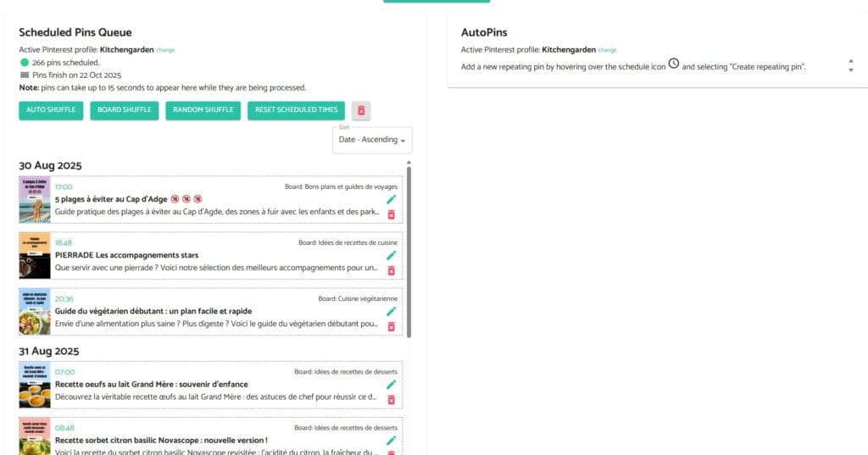The height and width of the screenshot is (455, 868).
Task: Open the Sort 'Date - Ascending' dropdown
Action: point(372,140)
